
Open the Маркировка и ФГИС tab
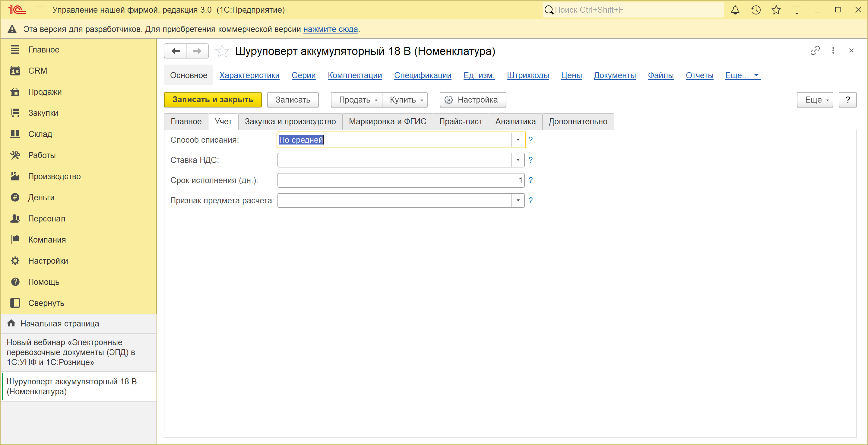pos(388,122)
